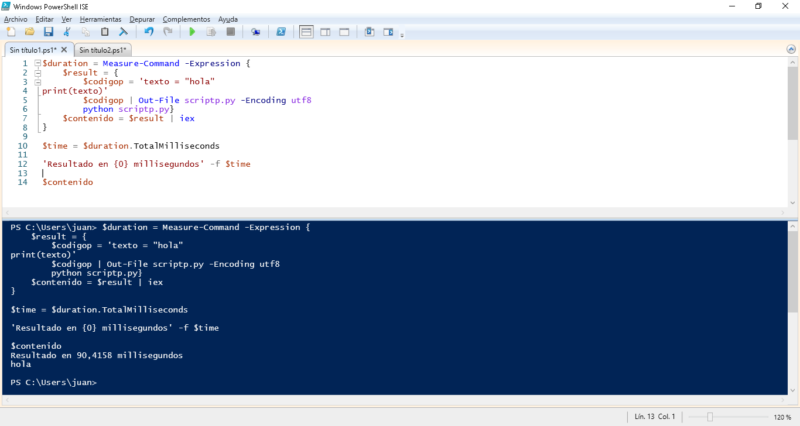Screen dimensions: 800x426
Task: Click the Undo arrow in toolbar
Action: tap(149, 32)
